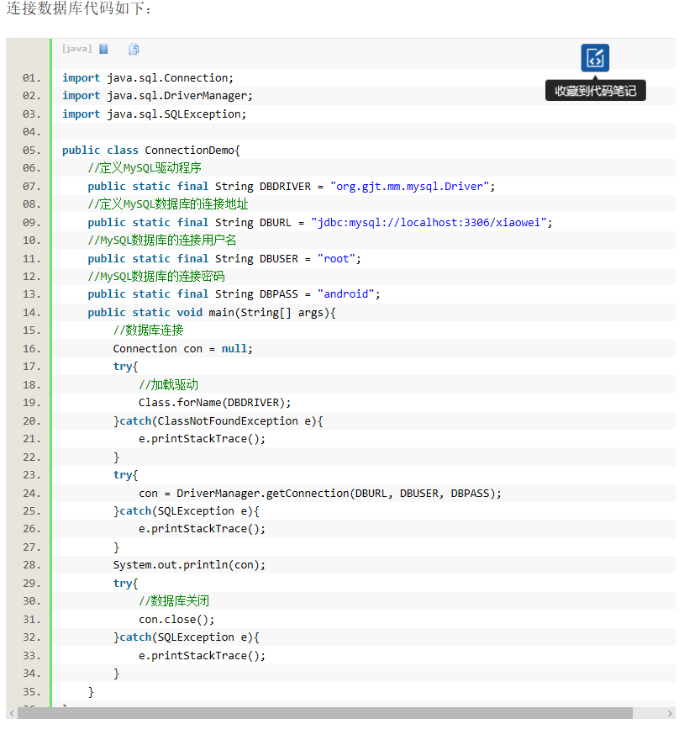Click the line "import java.sql.DriverManager;"
The height and width of the screenshot is (740, 700).
[x=157, y=96]
